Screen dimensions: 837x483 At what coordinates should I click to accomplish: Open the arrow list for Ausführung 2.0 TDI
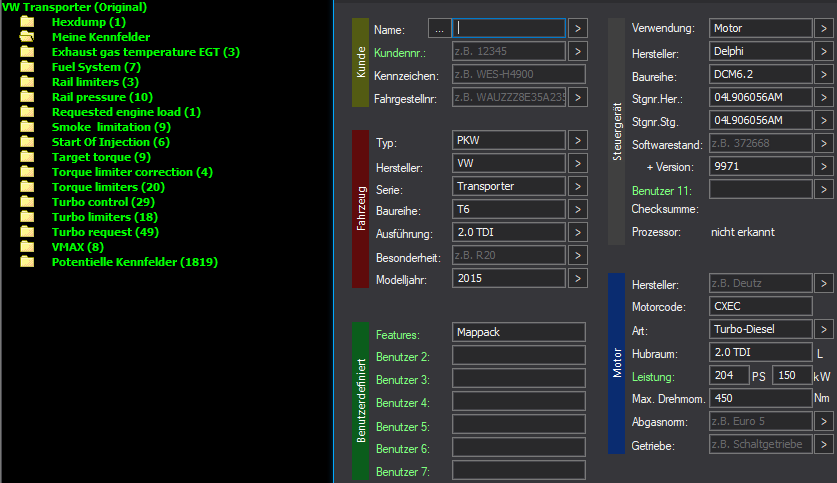[x=578, y=232]
